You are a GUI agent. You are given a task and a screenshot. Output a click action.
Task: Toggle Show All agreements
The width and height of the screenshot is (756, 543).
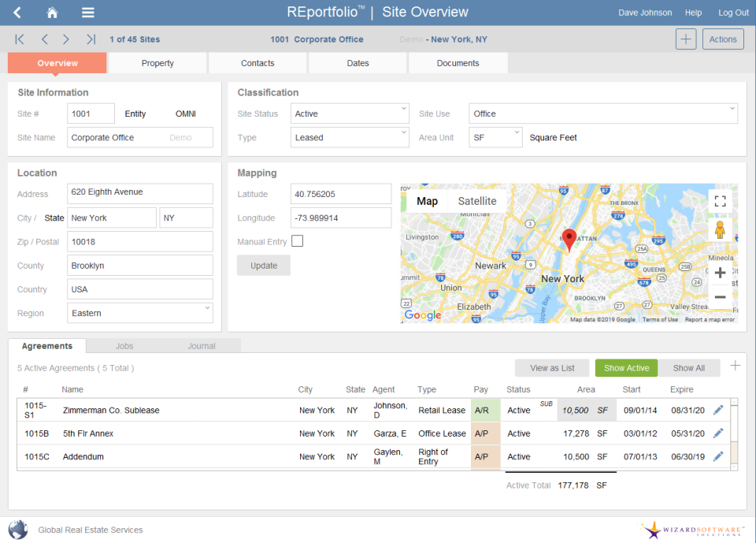coord(688,367)
